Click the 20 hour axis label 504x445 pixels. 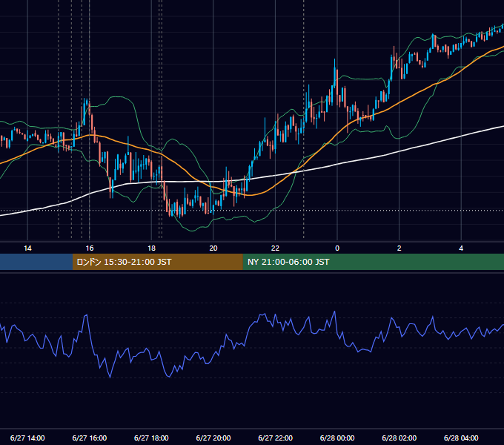tap(213, 248)
